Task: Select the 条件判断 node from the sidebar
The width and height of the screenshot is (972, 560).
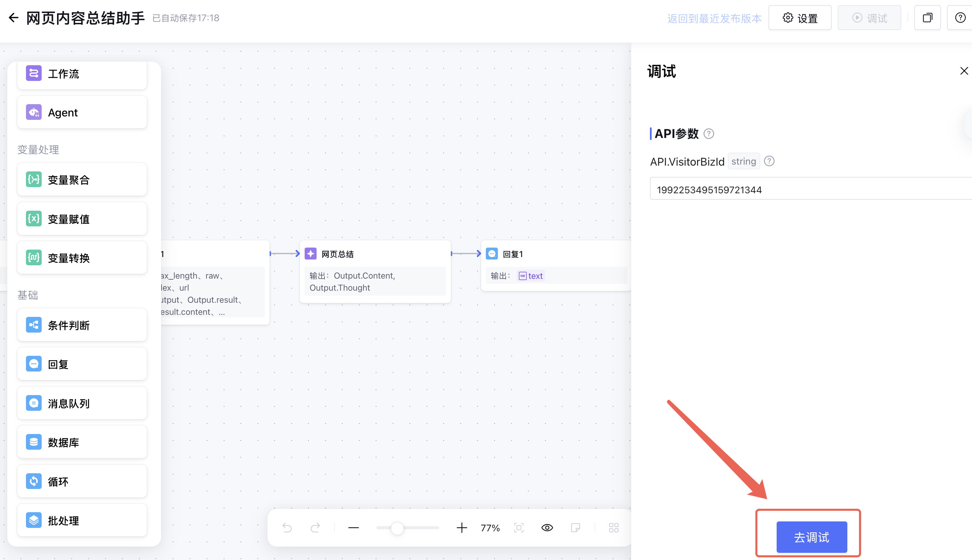Action: point(82,325)
